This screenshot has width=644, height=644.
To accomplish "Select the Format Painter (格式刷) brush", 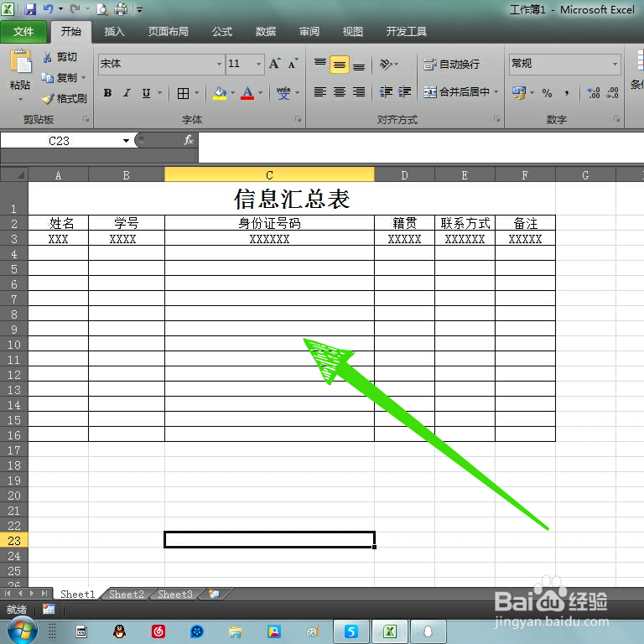I will coord(65,99).
